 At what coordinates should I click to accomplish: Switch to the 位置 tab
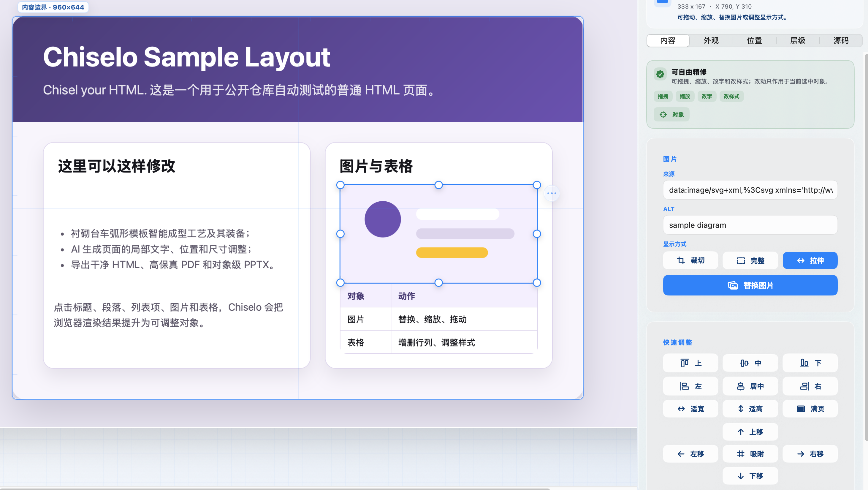pyautogui.click(x=754, y=40)
